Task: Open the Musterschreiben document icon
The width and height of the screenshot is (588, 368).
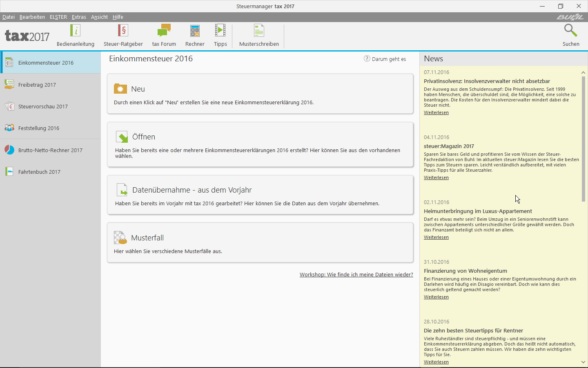Action: pyautogui.click(x=259, y=31)
